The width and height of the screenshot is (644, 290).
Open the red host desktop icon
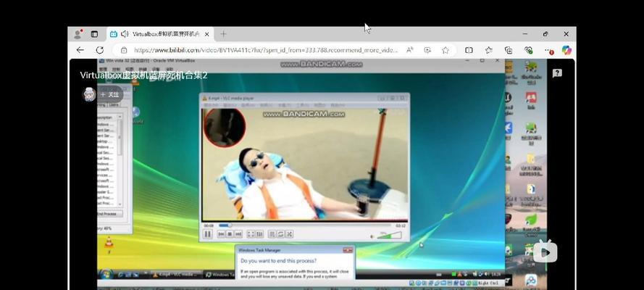point(531,97)
